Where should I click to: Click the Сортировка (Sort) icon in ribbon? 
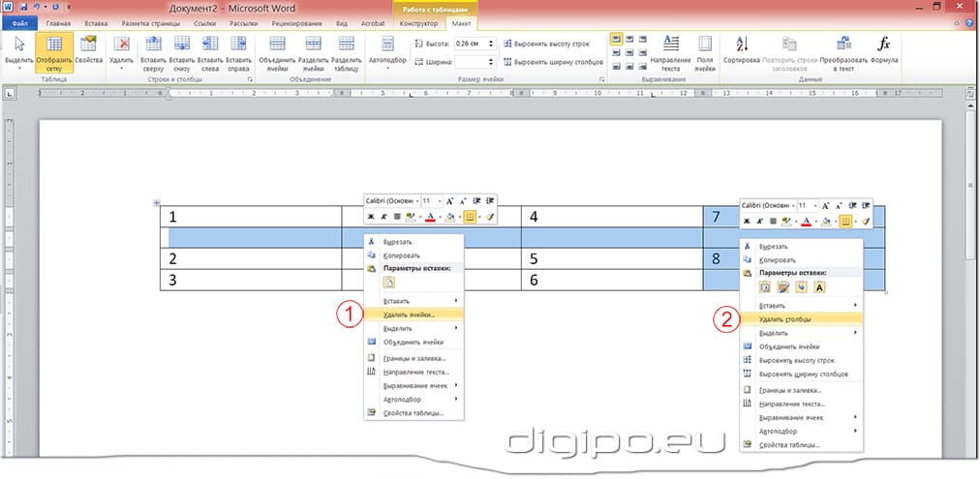(x=742, y=49)
